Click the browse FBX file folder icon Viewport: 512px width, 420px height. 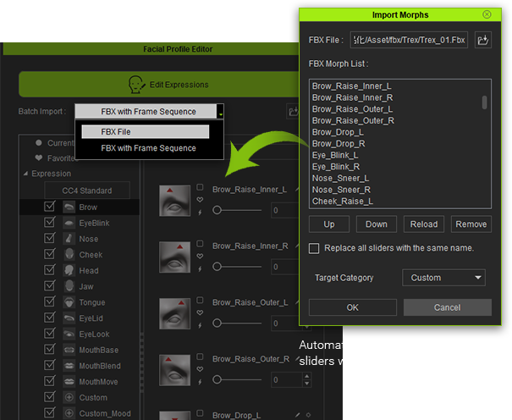[x=483, y=39]
